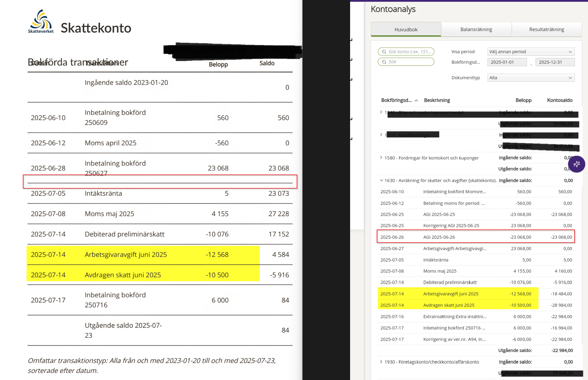
Task: Click Skattekonto row 'Moms maj 2025'
Action: [x=160, y=214]
